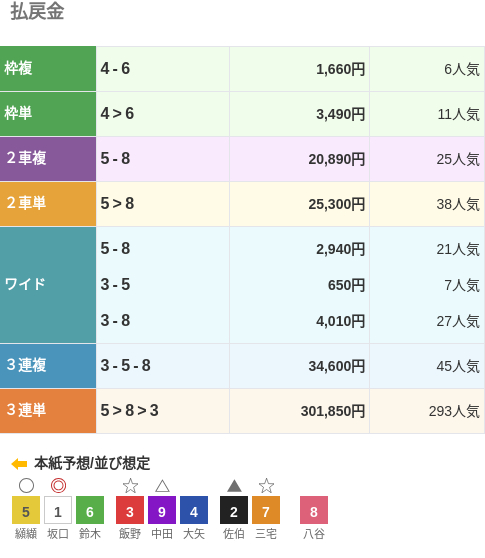Image resolution: width=485 pixels, height=558 pixels.
Task: Click the purple number 9 rider badge
Action: click(x=162, y=510)
